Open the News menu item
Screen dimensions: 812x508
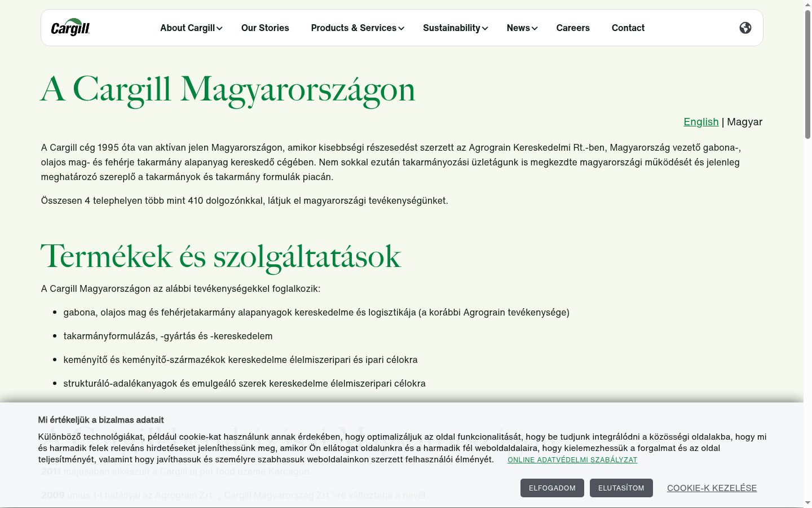[518, 28]
